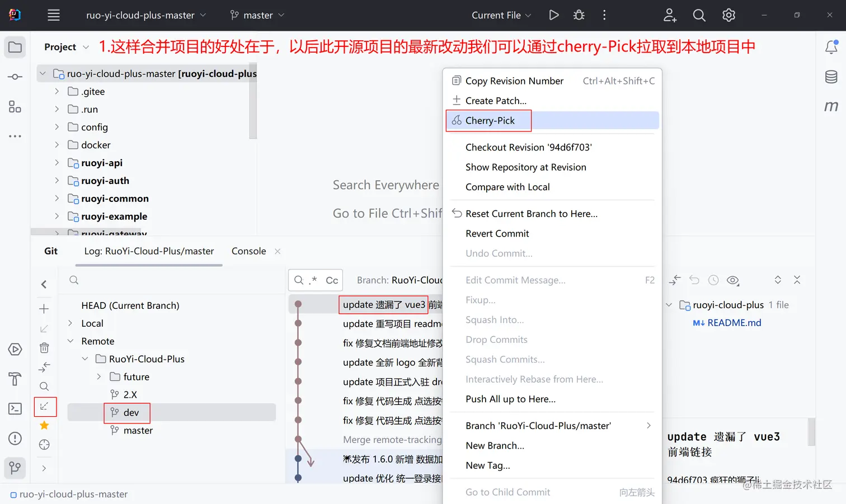The image size is (846, 504).
Task: Open the master branch dropdown
Action: pyautogui.click(x=257, y=15)
